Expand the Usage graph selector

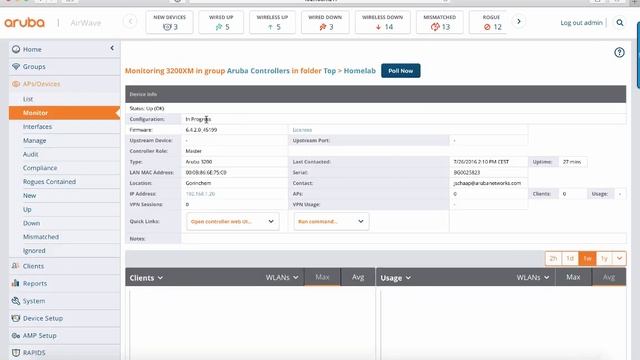click(x=396, y=278)
